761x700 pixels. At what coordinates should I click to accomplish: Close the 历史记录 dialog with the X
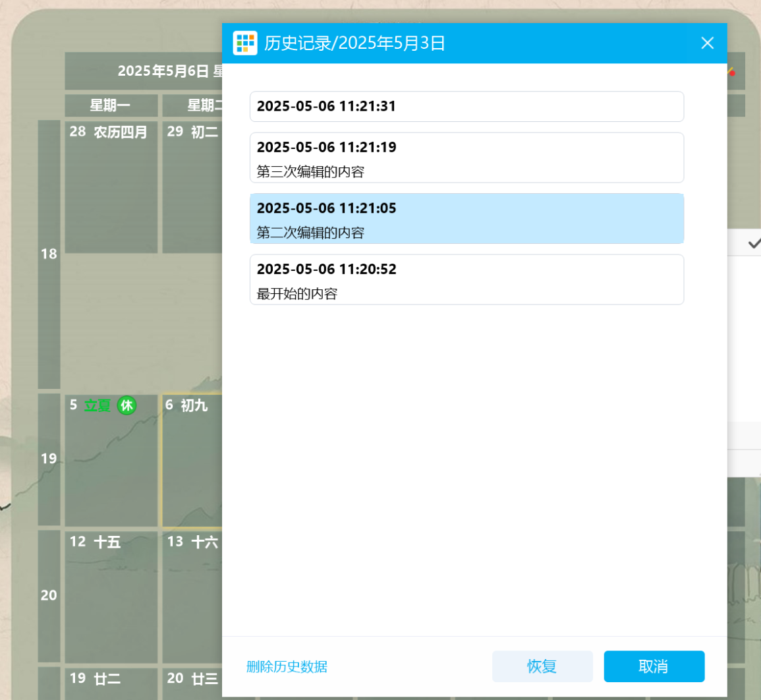pos(707,44)
